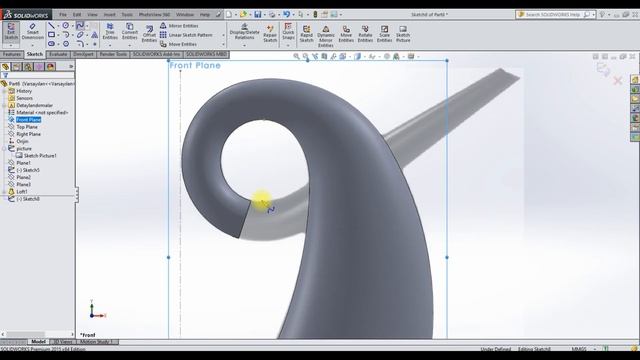The width and height of the screenshot is (640, 360).
Task: Click Mirror Entities in the sketch ribbon
Action: pos(179,26)
